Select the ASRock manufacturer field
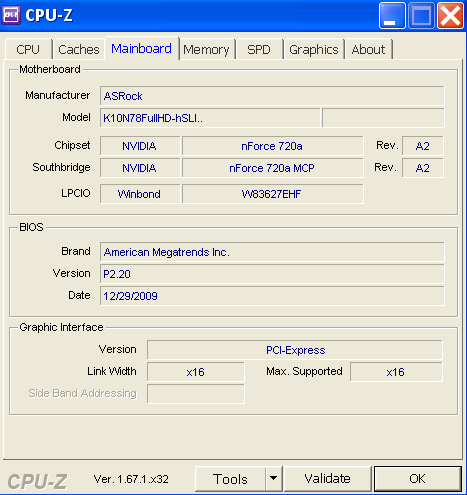The height and width of the screenshot is (495, 467). (272, 96)
